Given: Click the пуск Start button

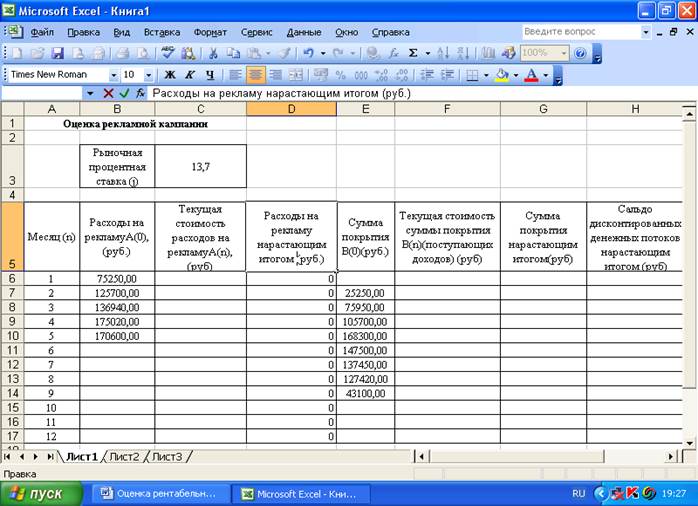Looking at the screenshot, I should [41, 494].
